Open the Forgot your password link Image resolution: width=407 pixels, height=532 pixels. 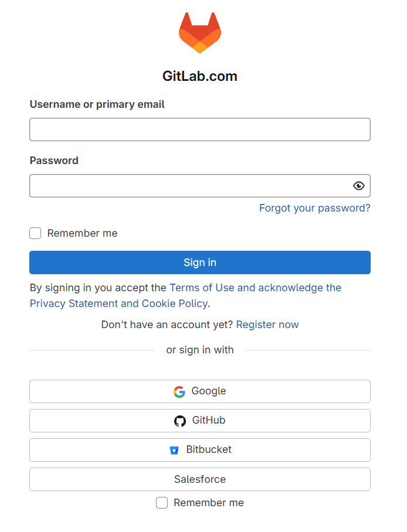(315, 208)
